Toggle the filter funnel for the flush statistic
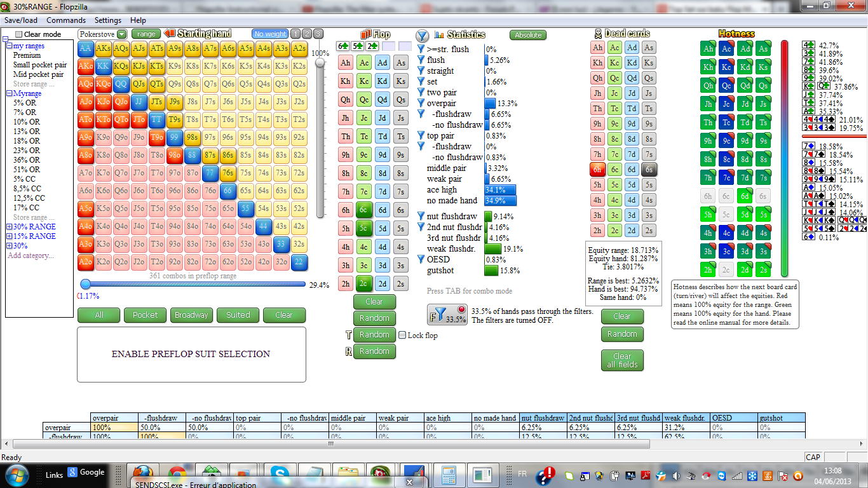Image resolution: width=868 pixels, height=488 pixels. pos(421,60)
